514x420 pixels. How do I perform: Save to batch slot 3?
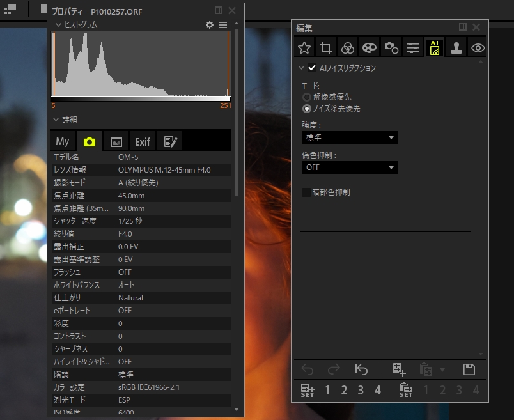coord(361,390)
